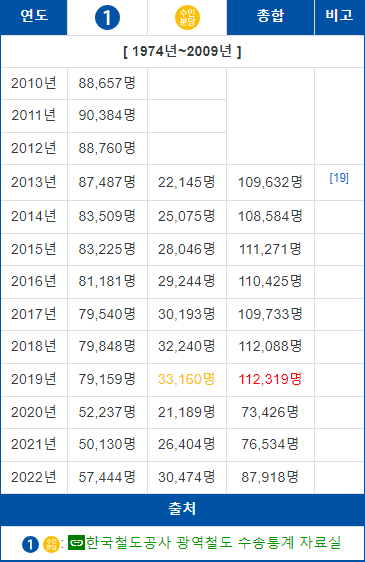365x562 pixels.
Task: Select the 2011년 row label
Action: pos(34,115)
